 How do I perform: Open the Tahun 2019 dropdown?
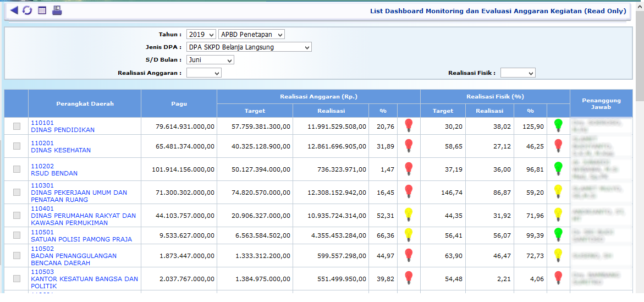click(x=201, y=35)
